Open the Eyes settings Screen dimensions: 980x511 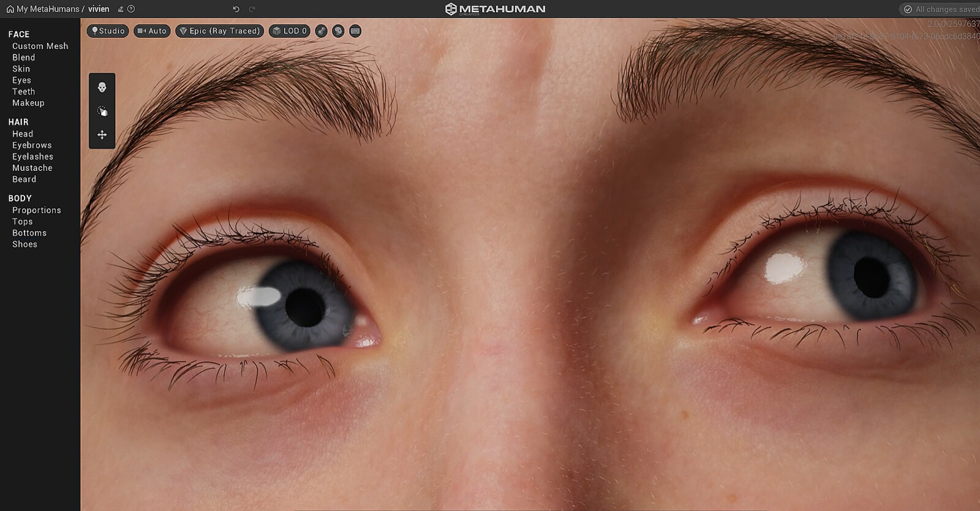point(22,80)
